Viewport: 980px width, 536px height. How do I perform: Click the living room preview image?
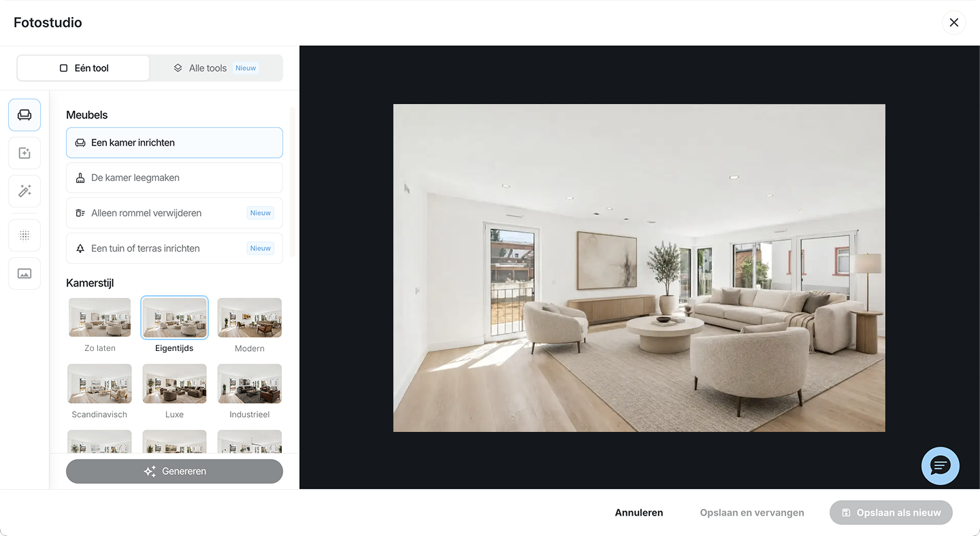click(639, 268)
